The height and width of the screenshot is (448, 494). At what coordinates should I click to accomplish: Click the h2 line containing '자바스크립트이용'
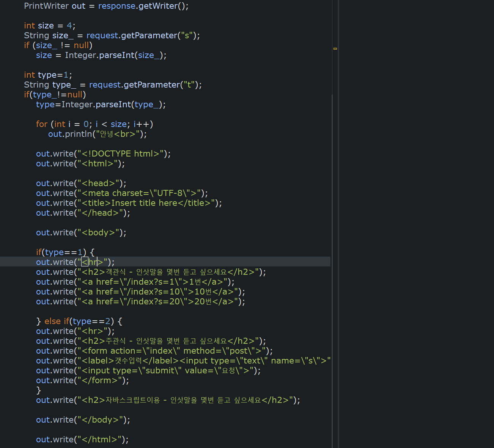(168, 400)
